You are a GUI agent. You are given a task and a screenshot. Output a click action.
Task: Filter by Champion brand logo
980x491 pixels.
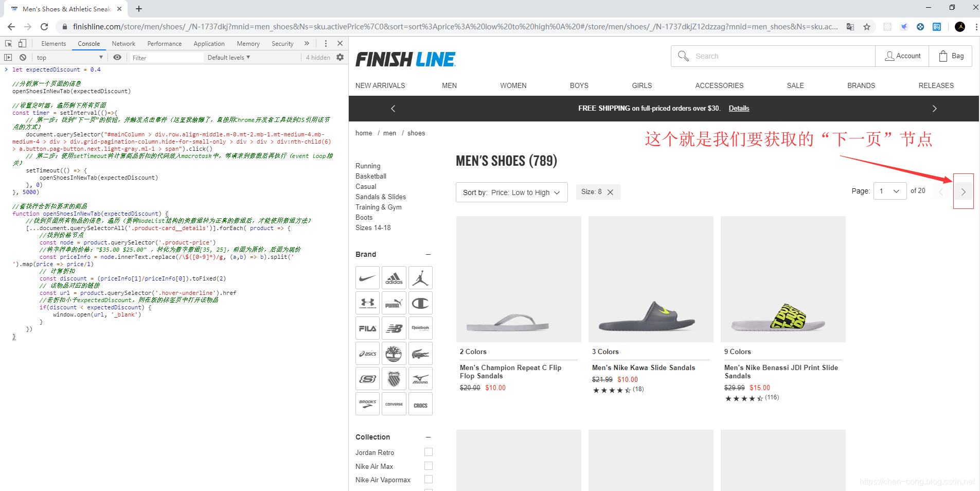pyautogui.click(x=420, y=303)
